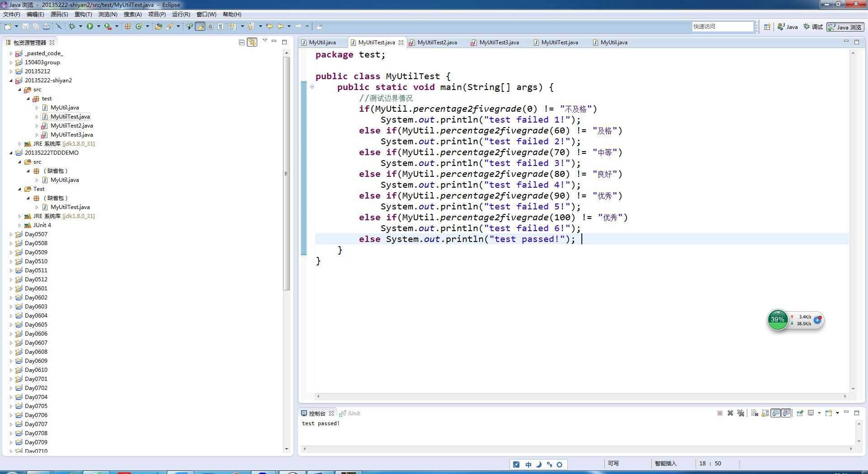Open the package explorer View Menu triangle
Viewport: 868px width, 474px height.
coord(265,41)
